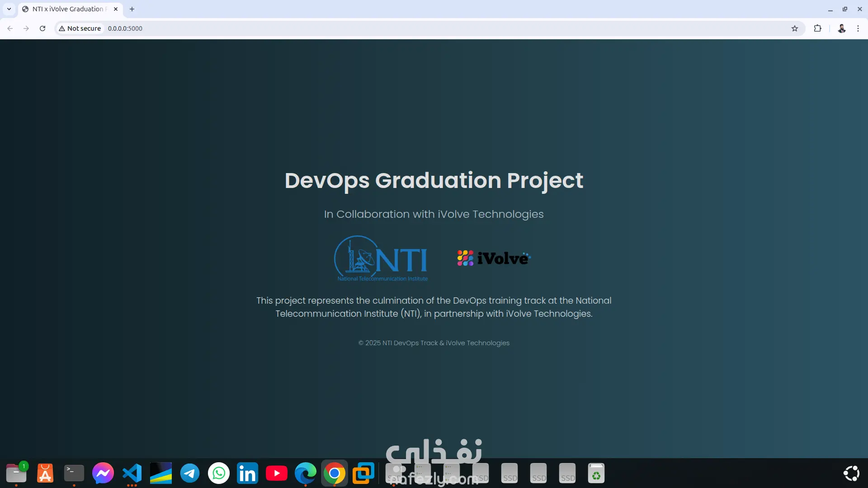Launch Visual Studio Code from the dock
The image size is (868, 488).
click(x=132, y=473)
